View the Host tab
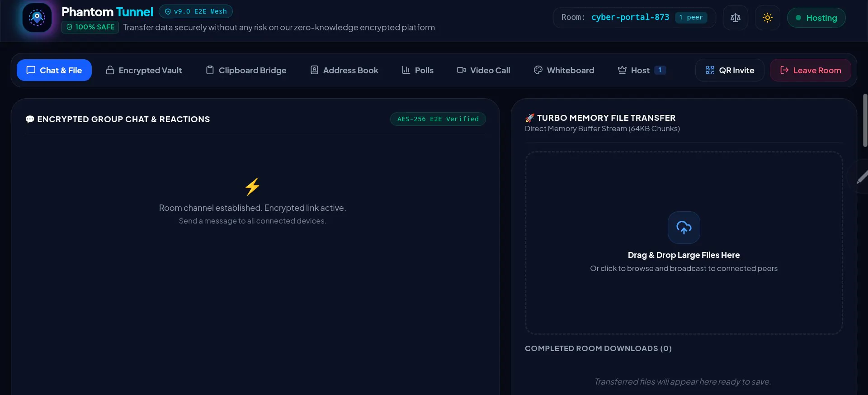The height and width of the screenshot is (395, 868). point(642,70)
